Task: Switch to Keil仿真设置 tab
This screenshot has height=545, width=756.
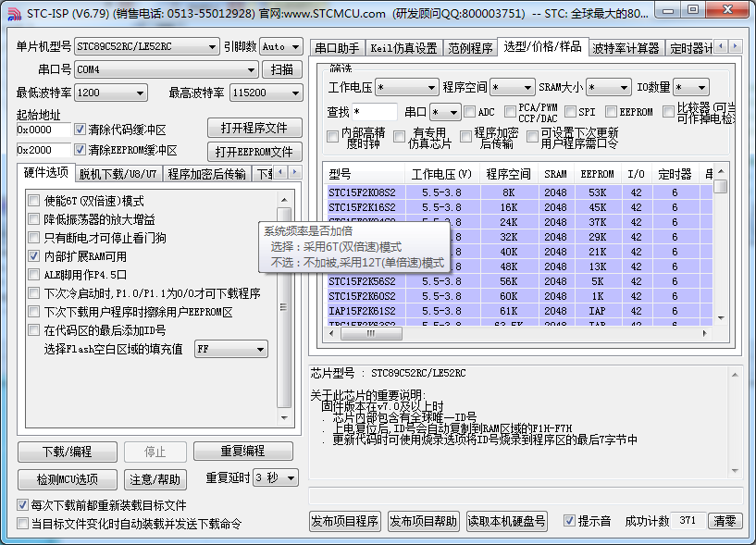Action: tap(404, 48)
